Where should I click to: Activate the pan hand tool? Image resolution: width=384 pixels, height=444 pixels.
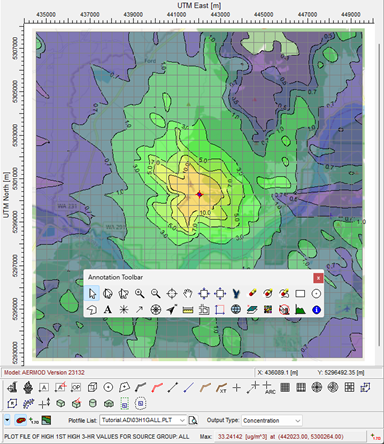point(188,293)
